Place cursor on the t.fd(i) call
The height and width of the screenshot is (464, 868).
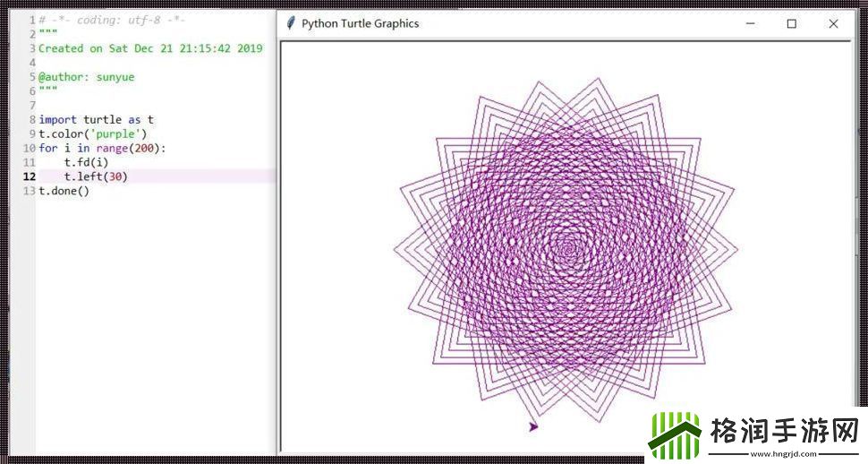(x=86, y=162)
